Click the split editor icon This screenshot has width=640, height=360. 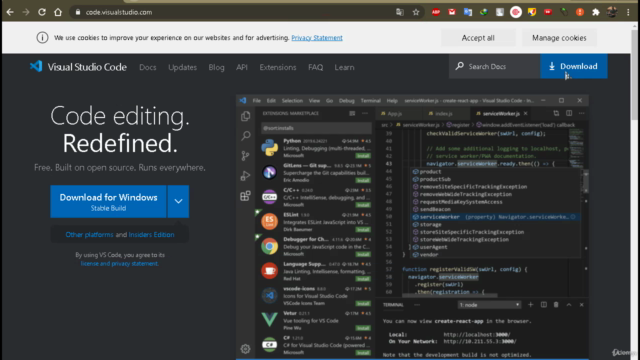point(569,113)
